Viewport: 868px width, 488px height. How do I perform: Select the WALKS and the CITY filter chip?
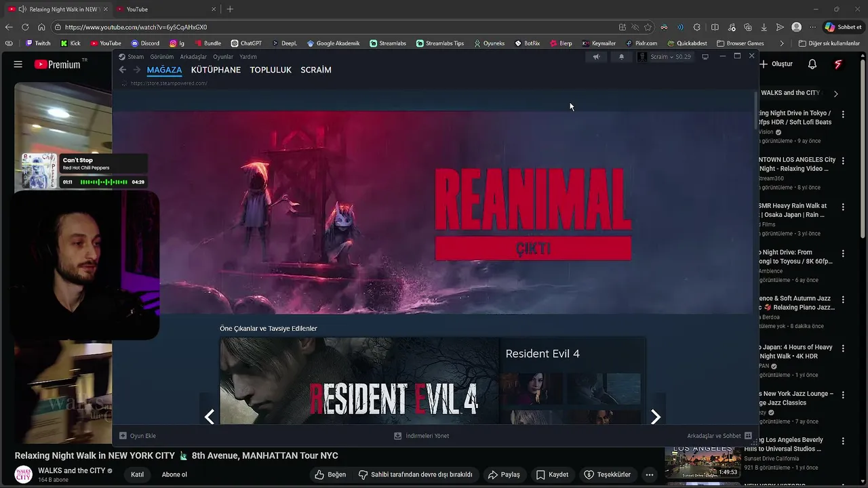pyautogui.click(x=791, y=93)
